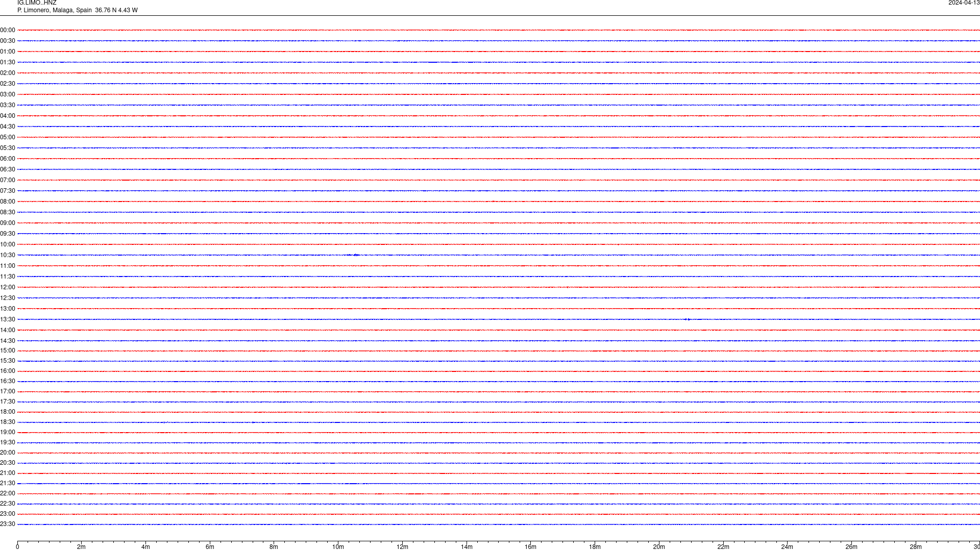980x551 pixels.
Task: Select the 12:30 time row label
Action: [8, 298]
